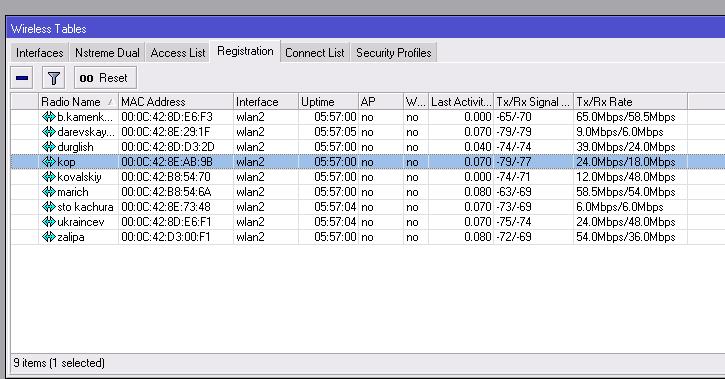The height and width of the screenshot is (379, 725).
Task: Click the client icon for sto kachura row
Action: (x=49, y=207)
